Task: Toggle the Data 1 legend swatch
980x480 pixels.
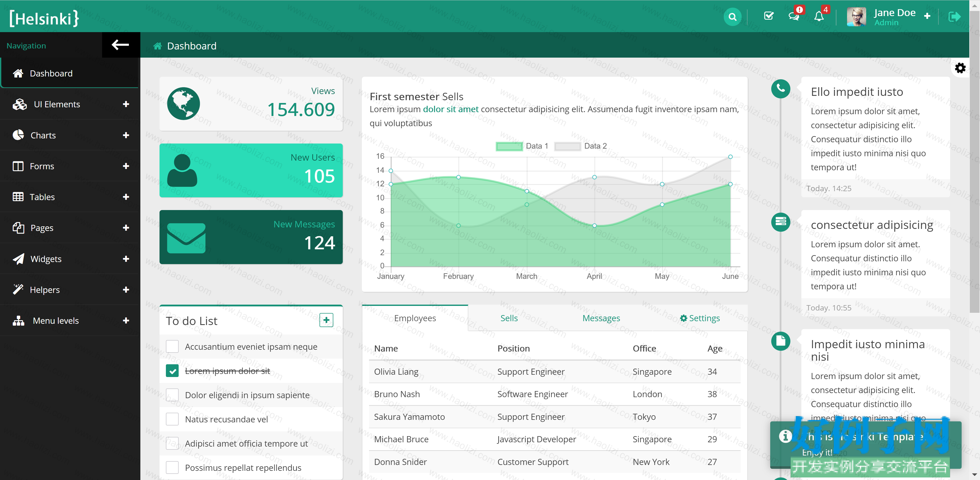Action: pos(509,146)
